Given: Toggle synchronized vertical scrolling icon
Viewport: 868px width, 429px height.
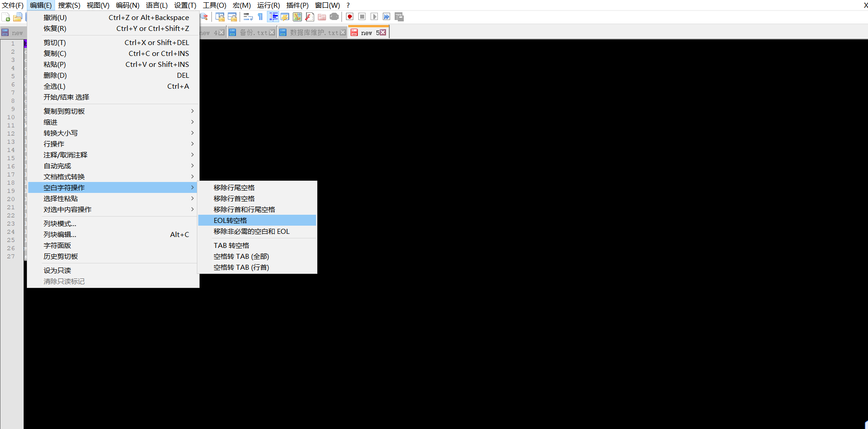Looking at the screenshot, I should click(x=220, y=17).
